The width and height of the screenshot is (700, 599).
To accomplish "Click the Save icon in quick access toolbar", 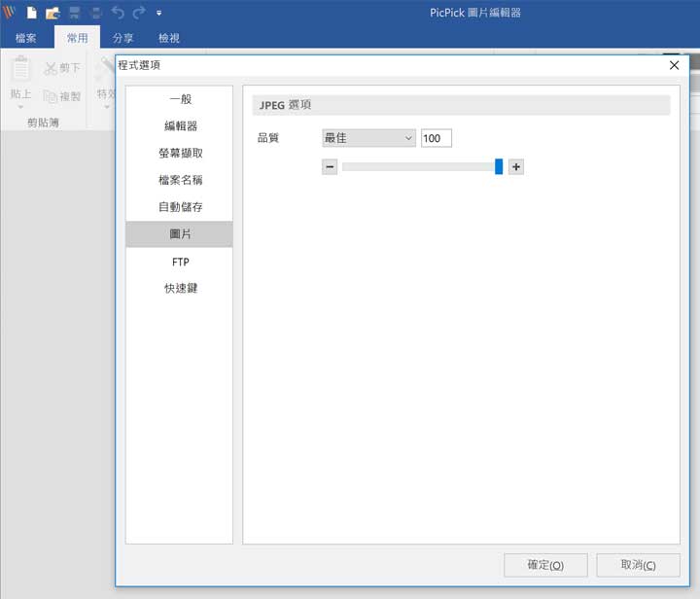I will [74, 13].
